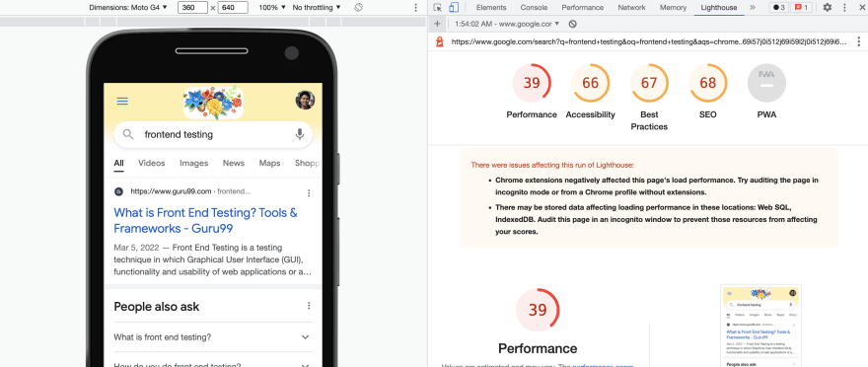
Task: Click the Lighthouse URL warning icon
Action: (440, 41)
